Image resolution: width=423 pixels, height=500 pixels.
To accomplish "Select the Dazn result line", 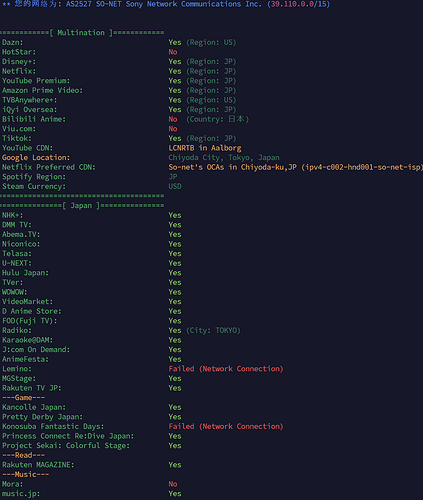I will point(119,42).
